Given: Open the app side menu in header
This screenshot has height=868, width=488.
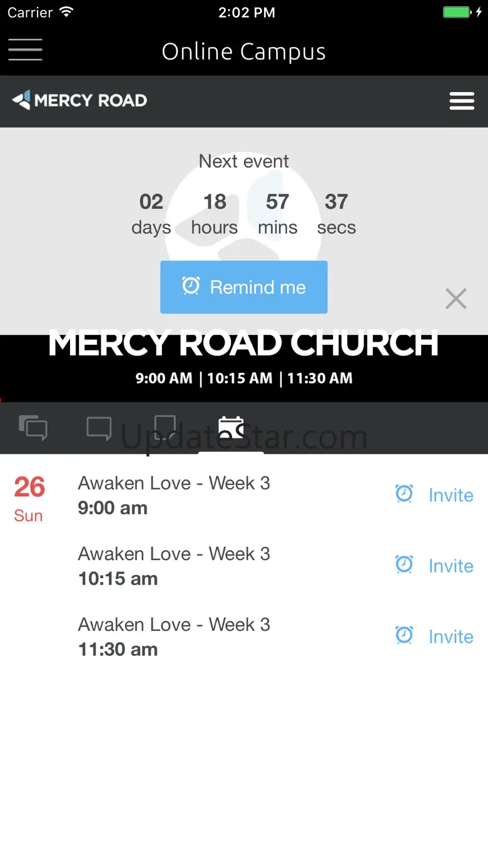Looking at the screenshot, I should [x=25, y=50].
